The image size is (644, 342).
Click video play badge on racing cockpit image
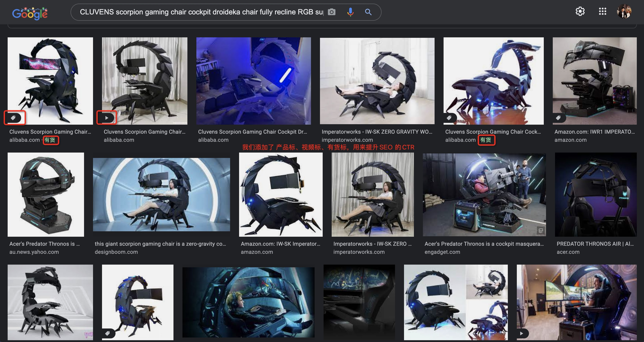pyautogui.click(x=522, y=333)
